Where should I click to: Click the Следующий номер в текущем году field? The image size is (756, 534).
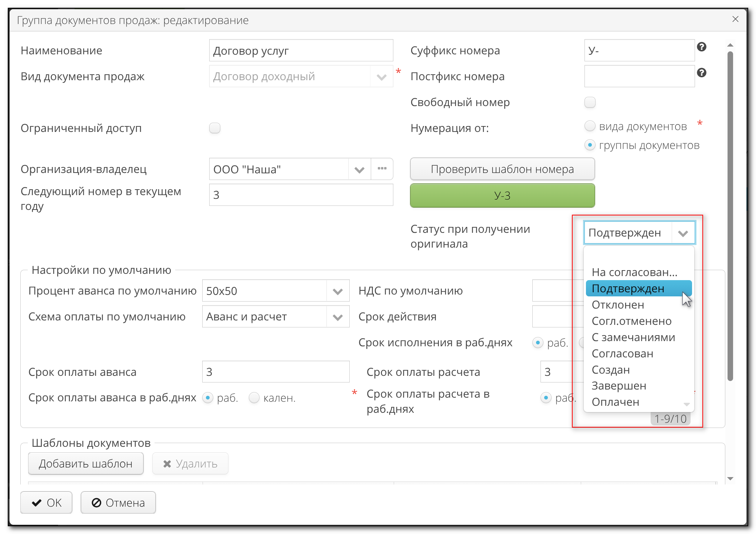[x=301, y=195]
